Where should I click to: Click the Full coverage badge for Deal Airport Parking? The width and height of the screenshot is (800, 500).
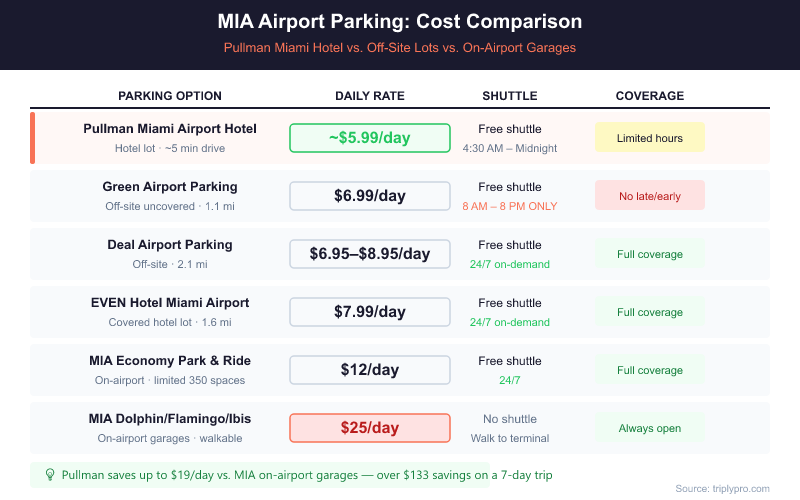pos(650,254)
